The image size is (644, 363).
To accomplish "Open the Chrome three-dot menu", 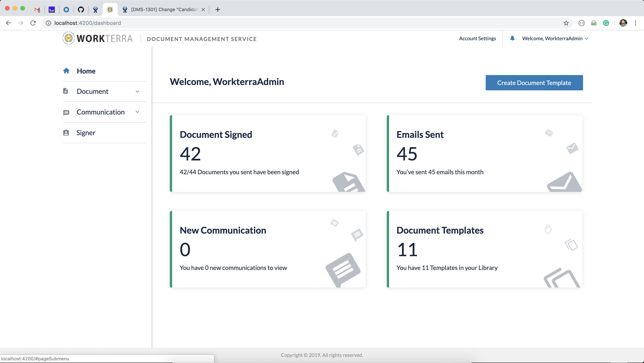I will 636,23.
